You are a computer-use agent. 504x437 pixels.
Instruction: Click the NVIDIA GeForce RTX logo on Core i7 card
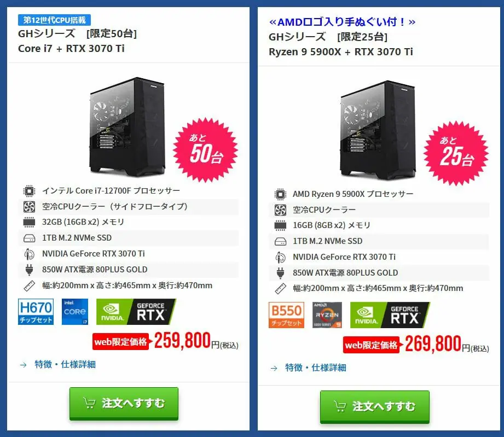[x=136, y=312]
